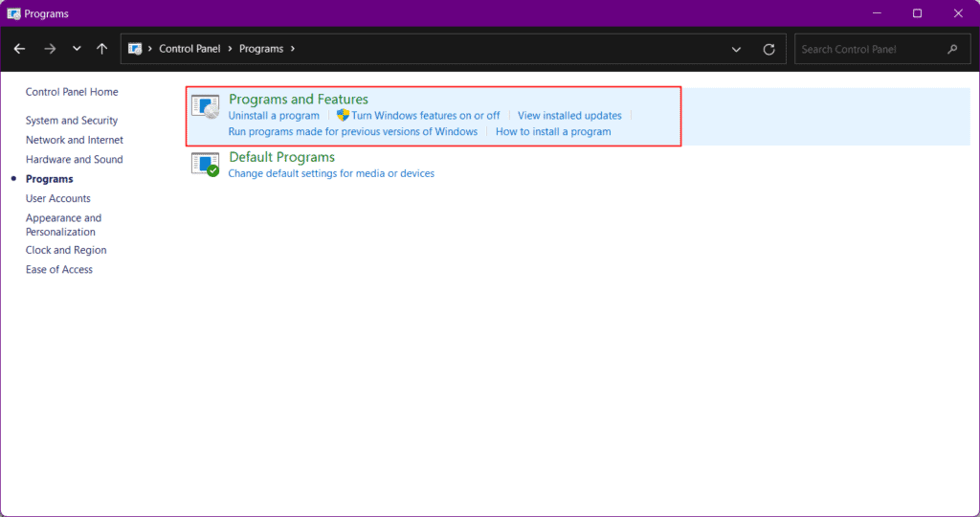Open Hardware and Sound category
980x517 pixels.
tap(74, 160)
